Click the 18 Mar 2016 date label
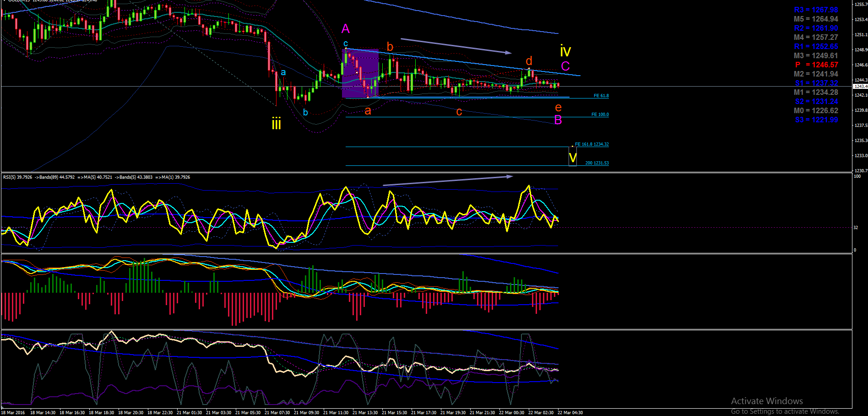 tap(13, 413)
